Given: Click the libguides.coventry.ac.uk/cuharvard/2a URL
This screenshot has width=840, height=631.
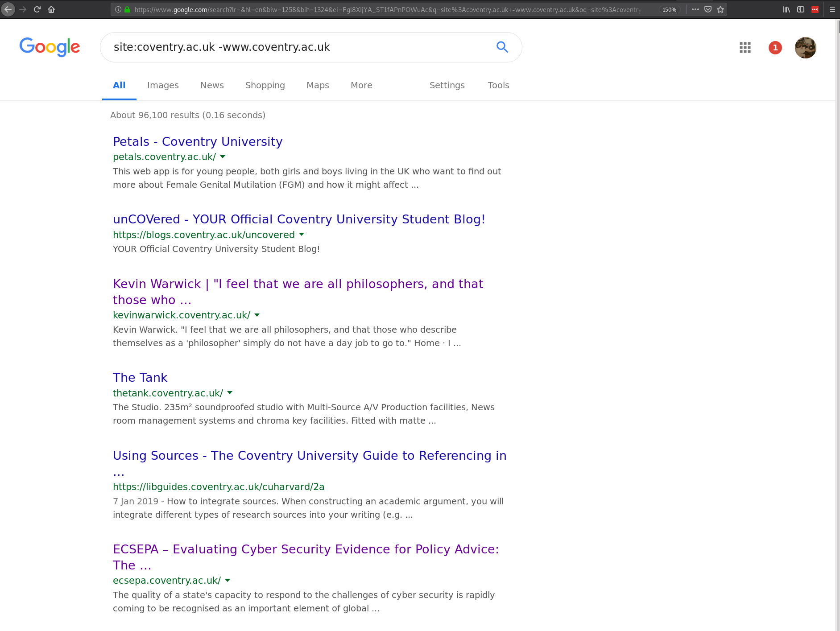Looking at the screenshot, I should click(x=219, y=487).
